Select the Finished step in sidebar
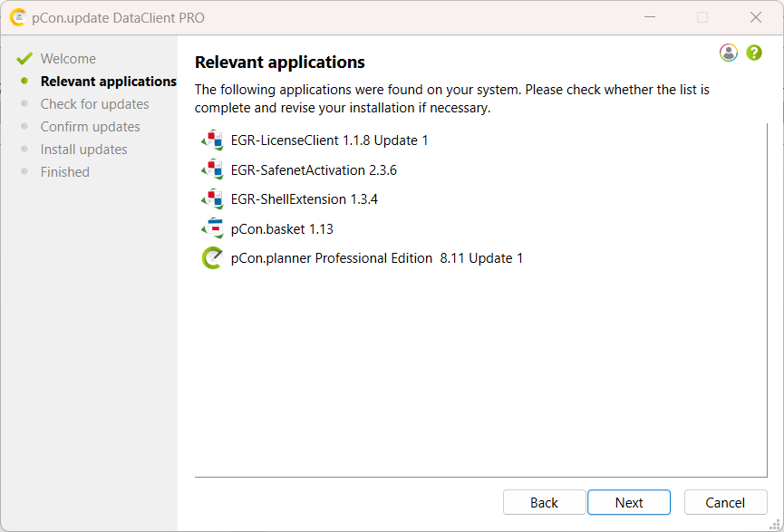Viewport: 784px width, 532px height. point(65,172)
